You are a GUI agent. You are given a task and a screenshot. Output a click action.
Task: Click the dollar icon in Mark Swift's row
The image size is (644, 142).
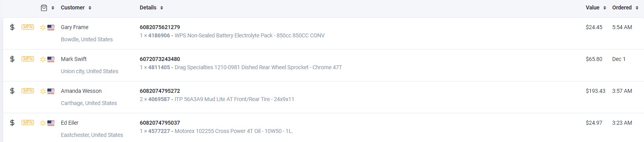click(12, 59)
